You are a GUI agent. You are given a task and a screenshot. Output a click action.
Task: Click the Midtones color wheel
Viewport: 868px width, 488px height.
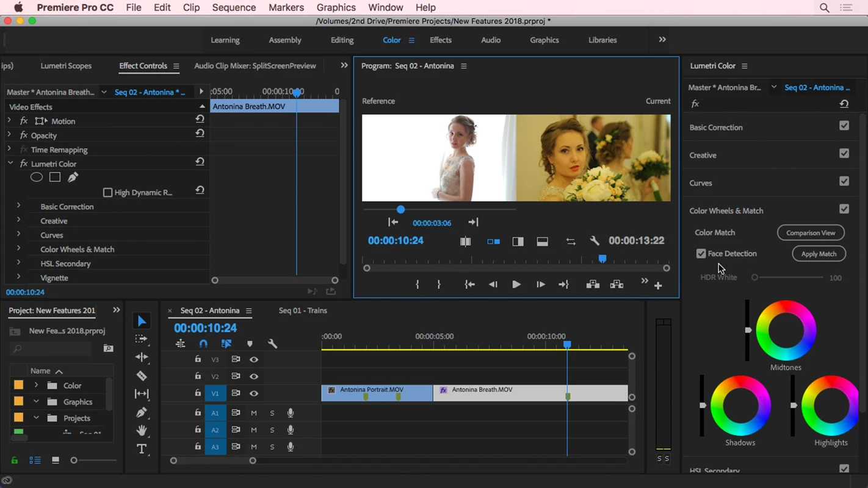786,331
